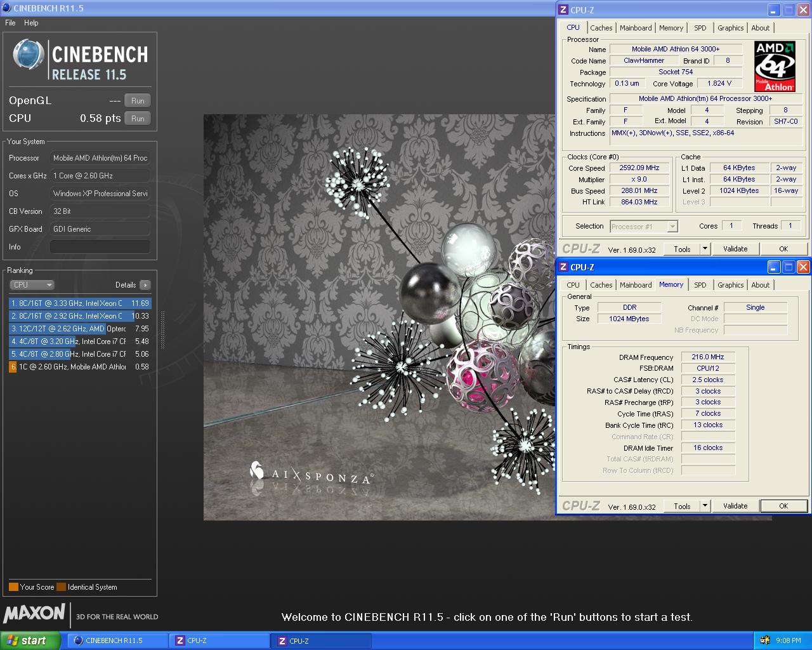Run the OpenGL benchmark test
This screenshot has width=812, height=650.
coord(138,101)
